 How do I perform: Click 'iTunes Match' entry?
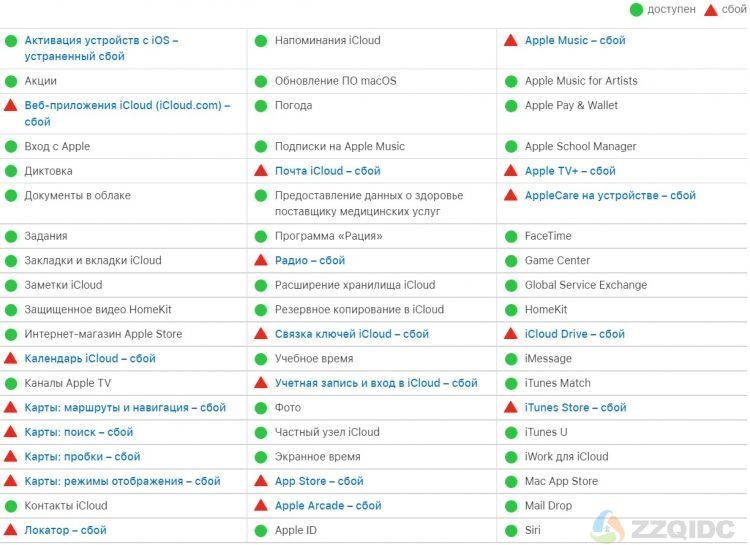(x=558, y=383)
